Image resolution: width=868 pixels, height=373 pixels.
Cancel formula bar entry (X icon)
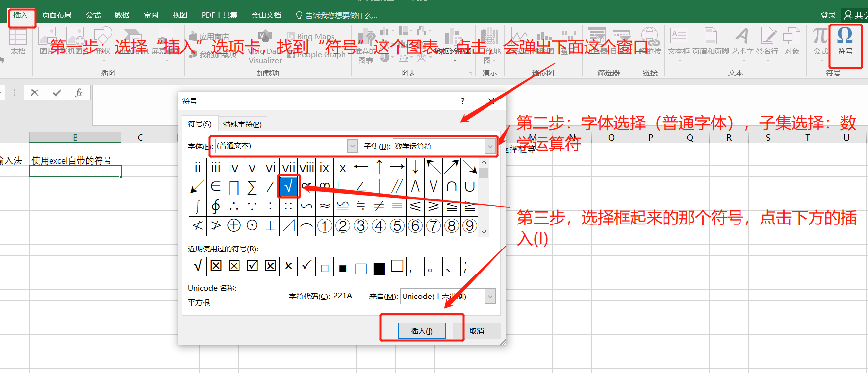[x=34, y=93]
